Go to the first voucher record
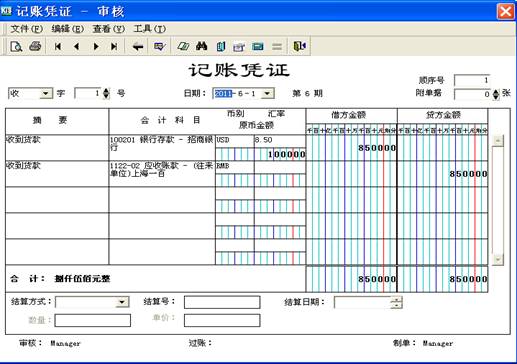The image size is (517, 364). tap(58, 46)
